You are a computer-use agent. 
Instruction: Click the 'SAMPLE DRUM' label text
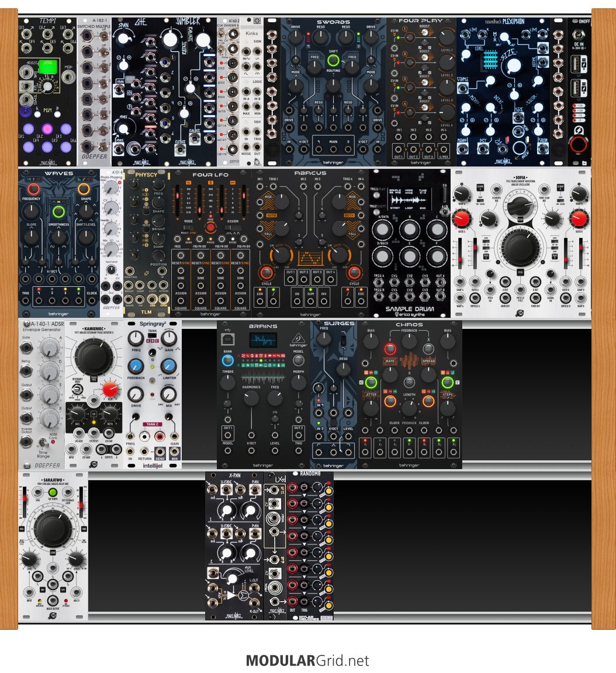point(410,308)
